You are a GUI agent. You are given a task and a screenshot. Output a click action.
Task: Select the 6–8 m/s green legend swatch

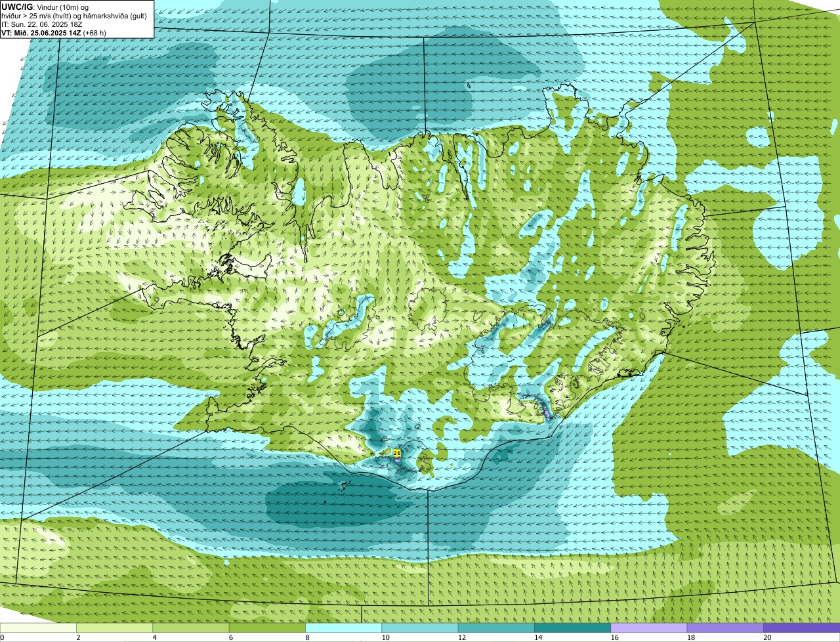[268, 628]
